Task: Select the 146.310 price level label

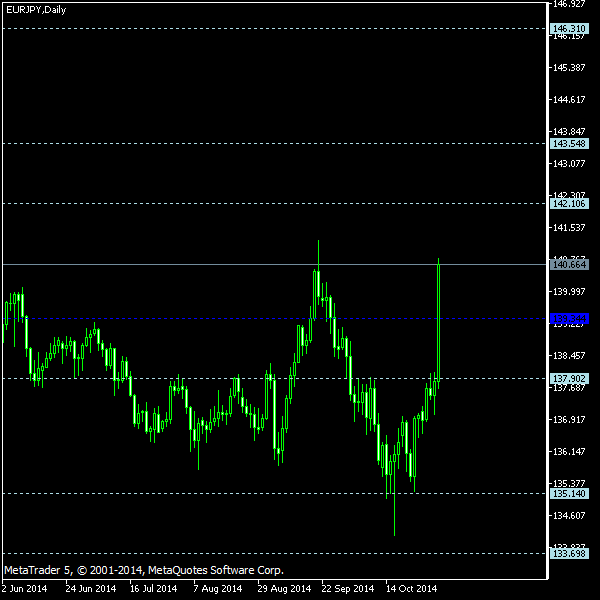Action: [569, 29]
